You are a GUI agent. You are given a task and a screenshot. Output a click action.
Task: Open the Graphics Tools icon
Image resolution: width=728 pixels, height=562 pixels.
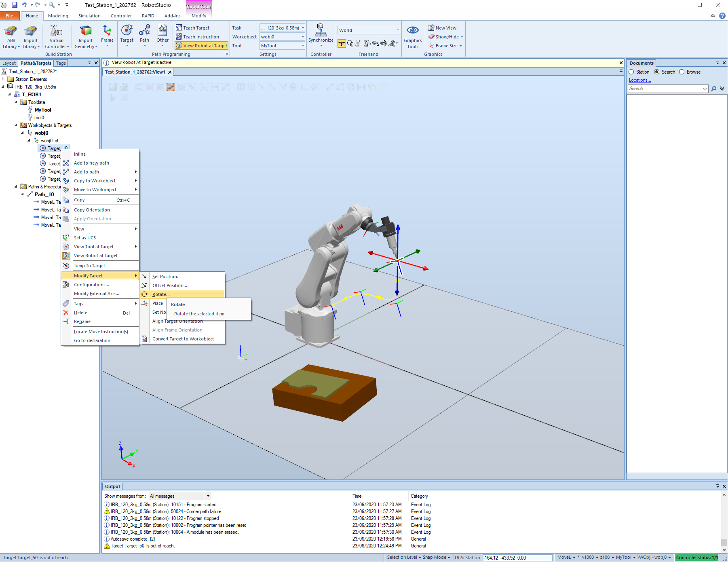(x=413, y=31)
